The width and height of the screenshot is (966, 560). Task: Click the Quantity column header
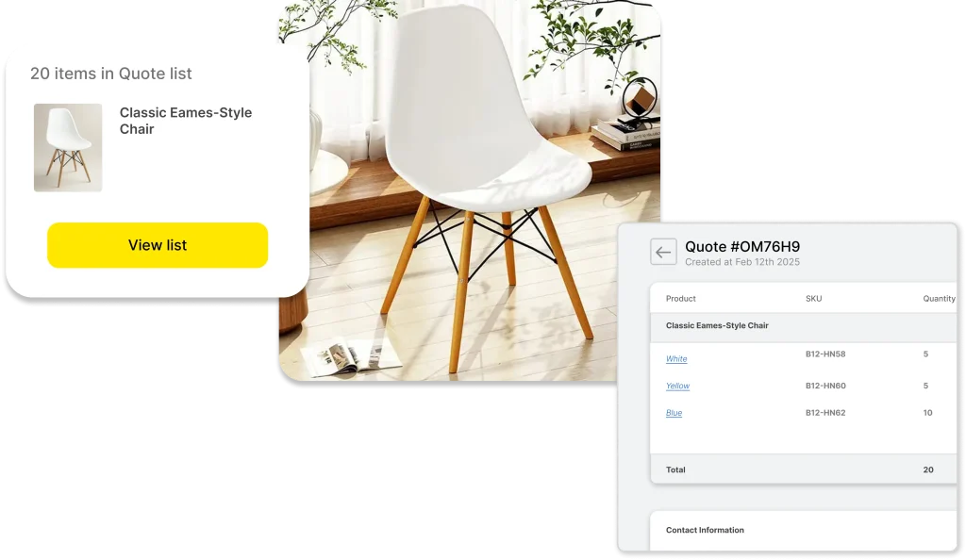pos(939,299)
